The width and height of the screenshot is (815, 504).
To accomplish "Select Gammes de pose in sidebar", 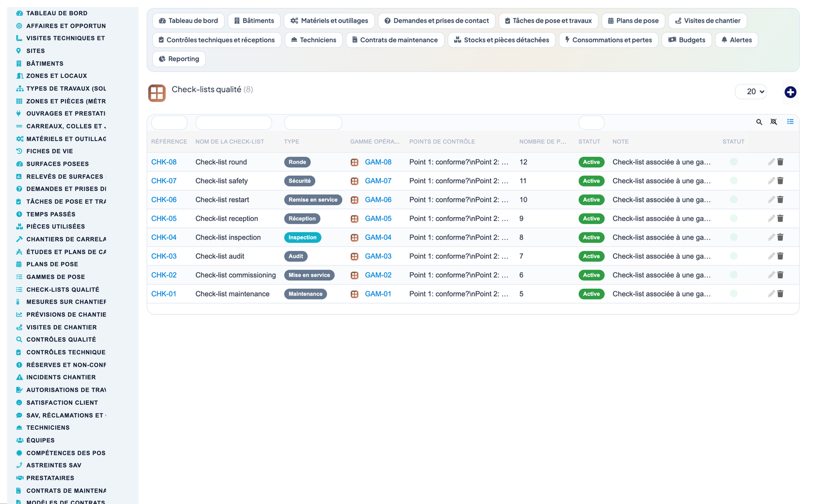I will 55,277.
